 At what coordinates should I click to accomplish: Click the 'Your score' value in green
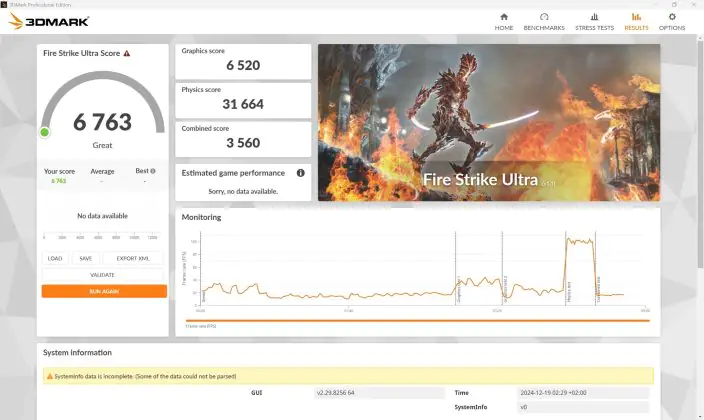[x=59, y=181]
